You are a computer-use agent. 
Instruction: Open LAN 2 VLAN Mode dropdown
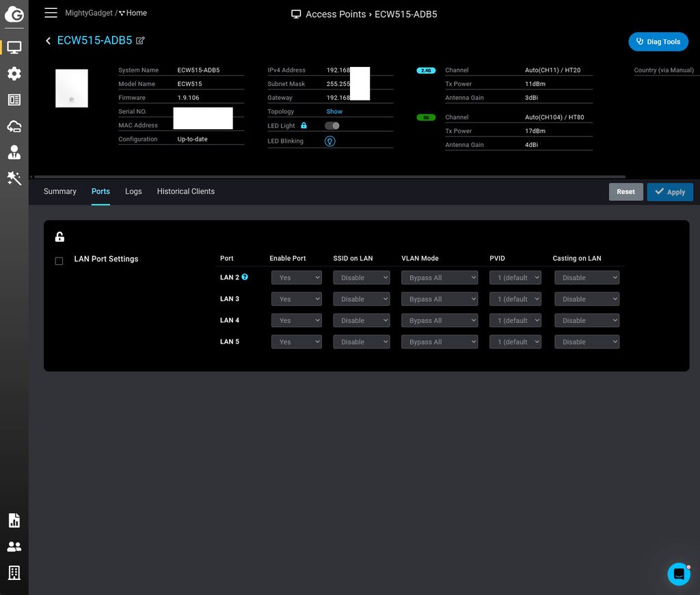click(440, 277)
